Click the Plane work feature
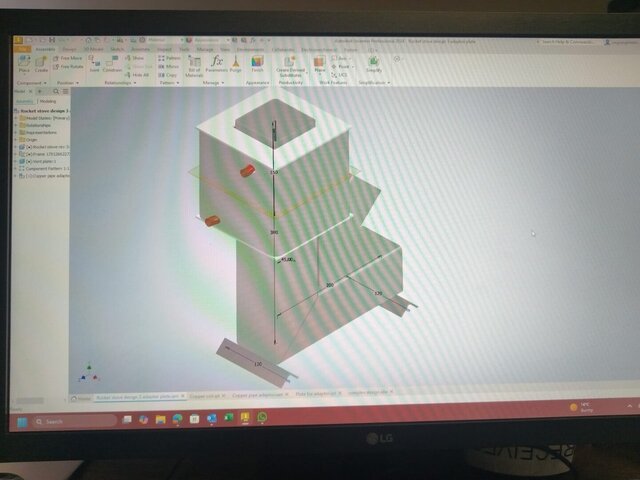This screenshot has width=640, height=480. (320, 64)
